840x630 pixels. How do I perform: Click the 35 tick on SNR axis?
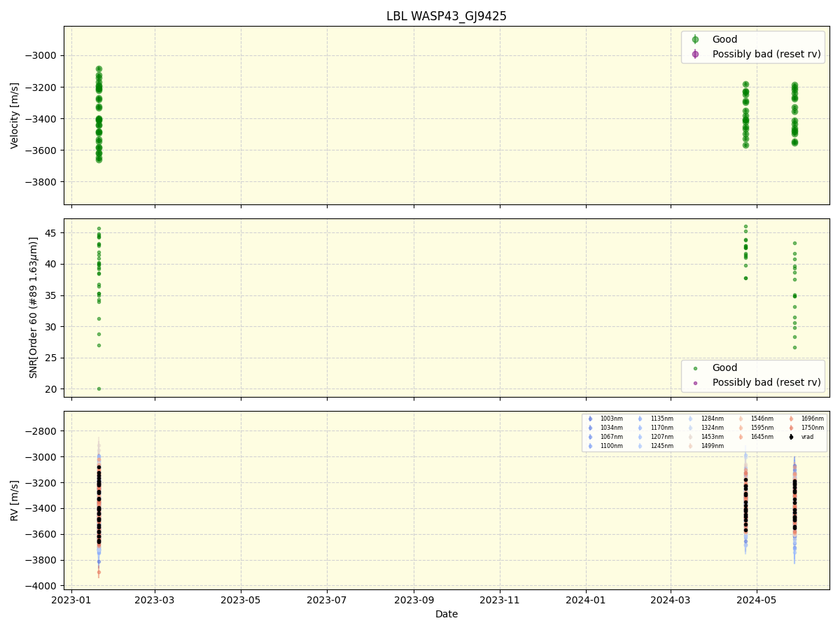[x=52, y=295]
